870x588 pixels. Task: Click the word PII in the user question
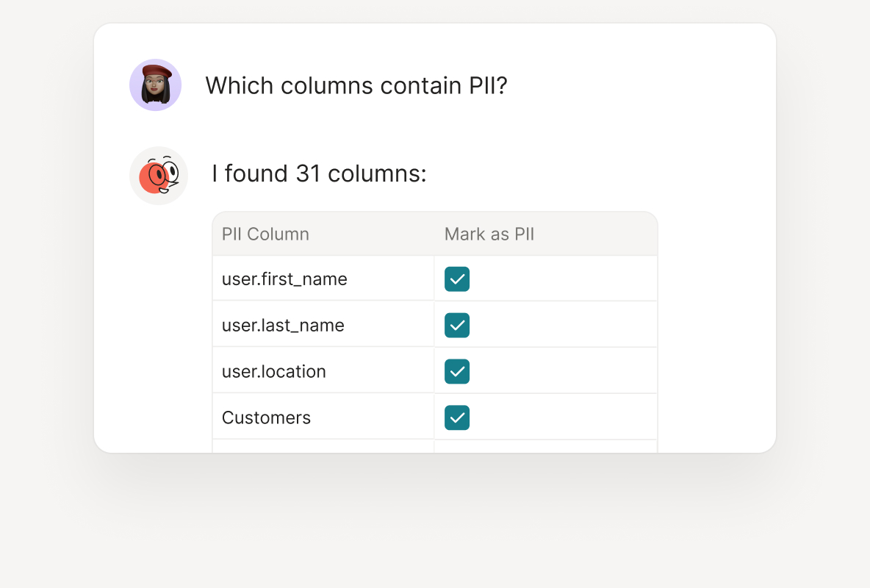(x=488, y=86)
